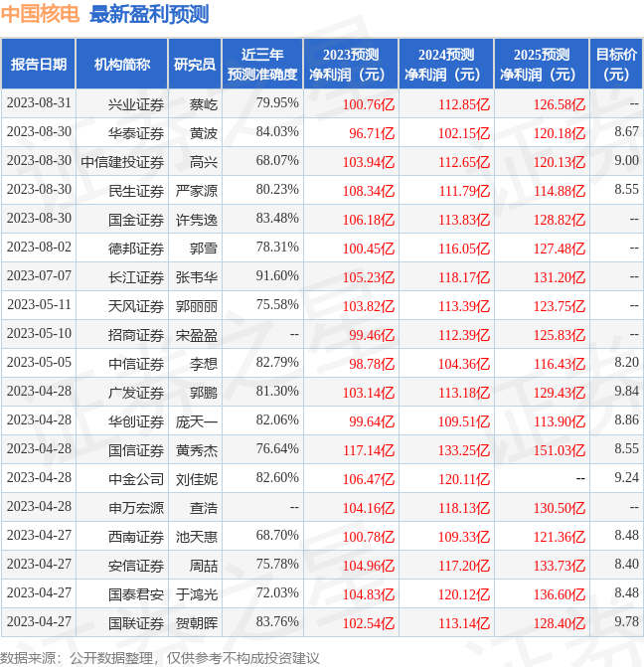Viewport: 644px width, 667px height.
Task: Click the 近三年预测准确度 column header
Action: coord(262,65)
